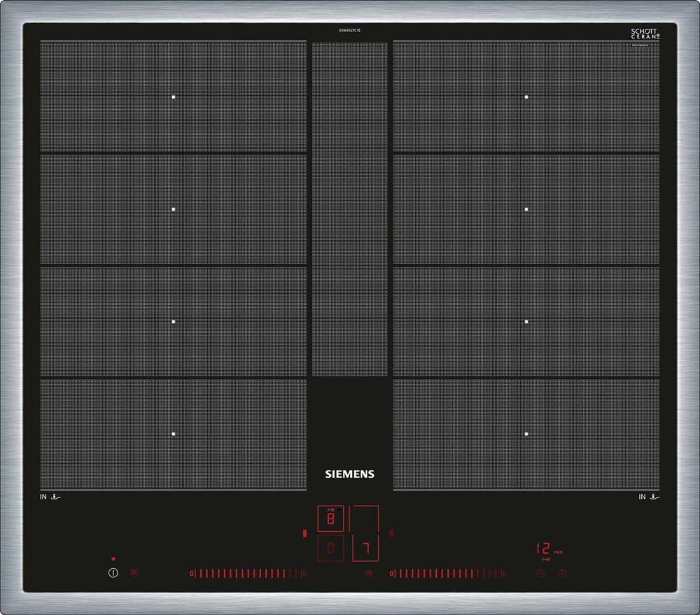The image size is (700, 615).
Task: Tap the '12 min' timer readout
Action: (x=549, y=549)
